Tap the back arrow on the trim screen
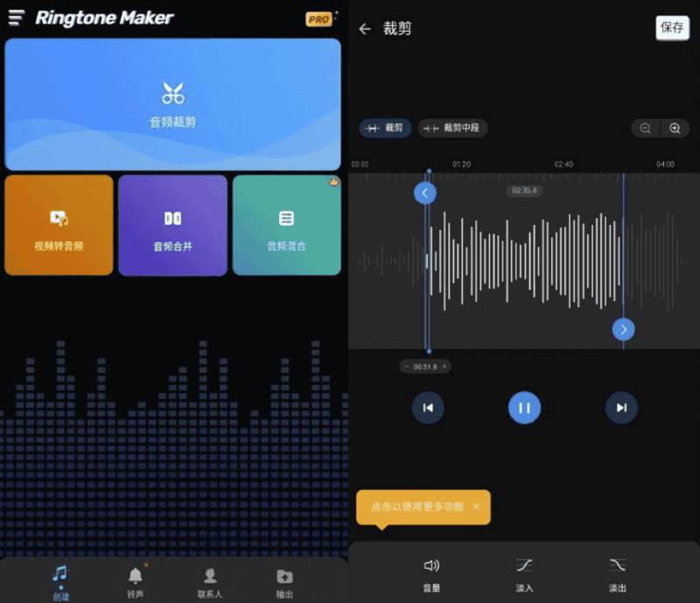The height and width of the screenshot is (603, 700). (x=367, y=28)
